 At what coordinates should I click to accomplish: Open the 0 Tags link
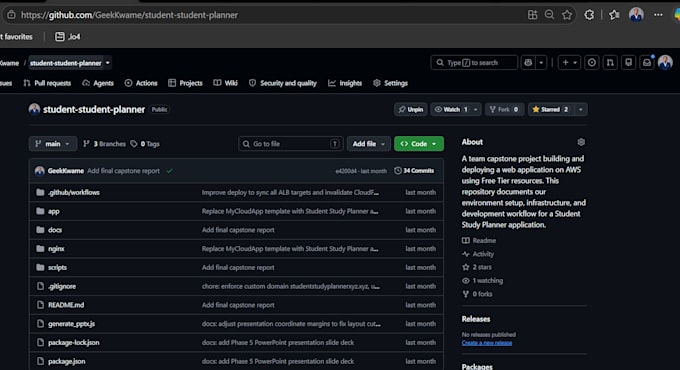point(145,144)
